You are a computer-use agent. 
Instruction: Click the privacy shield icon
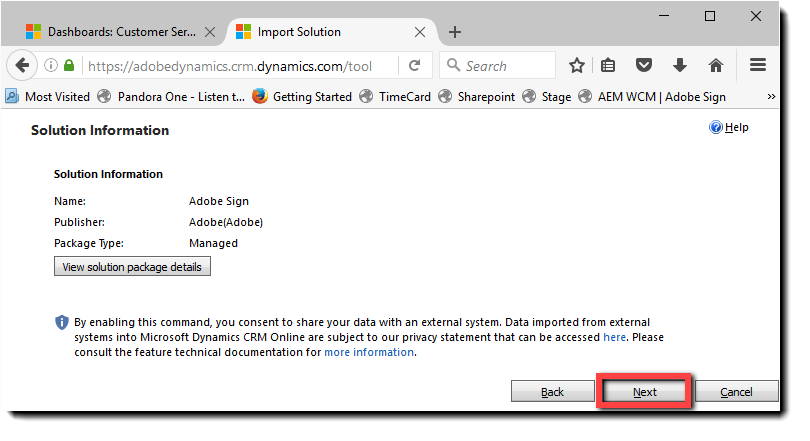61,323
